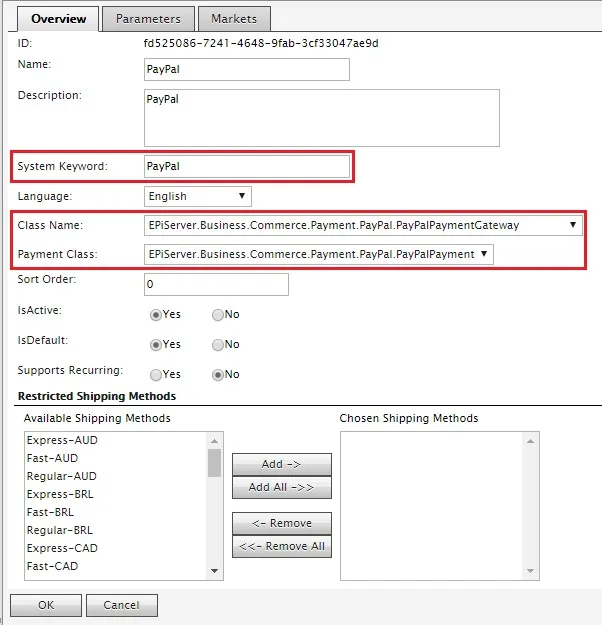This screenshot has height=625, width=602.
Task: Click the OK button
Action: (x=46, y=605)
